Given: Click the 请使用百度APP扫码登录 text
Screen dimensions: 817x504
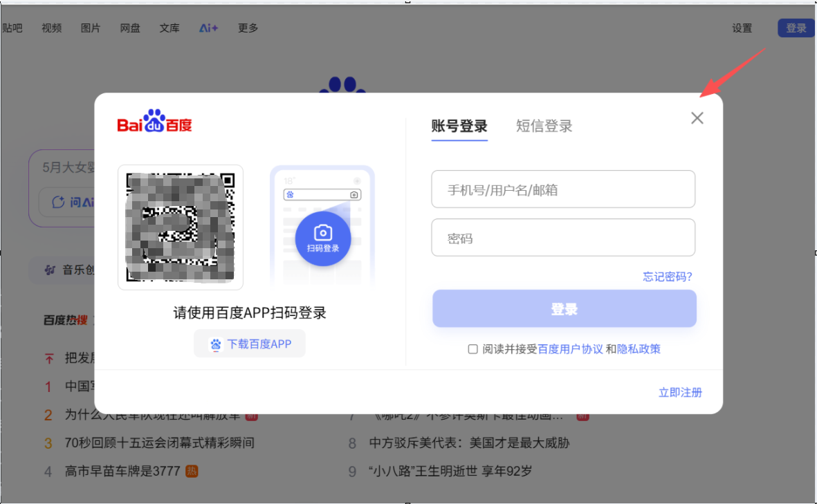Looking at the screenshot, I should pyautogui.click(x=250, y=312).
